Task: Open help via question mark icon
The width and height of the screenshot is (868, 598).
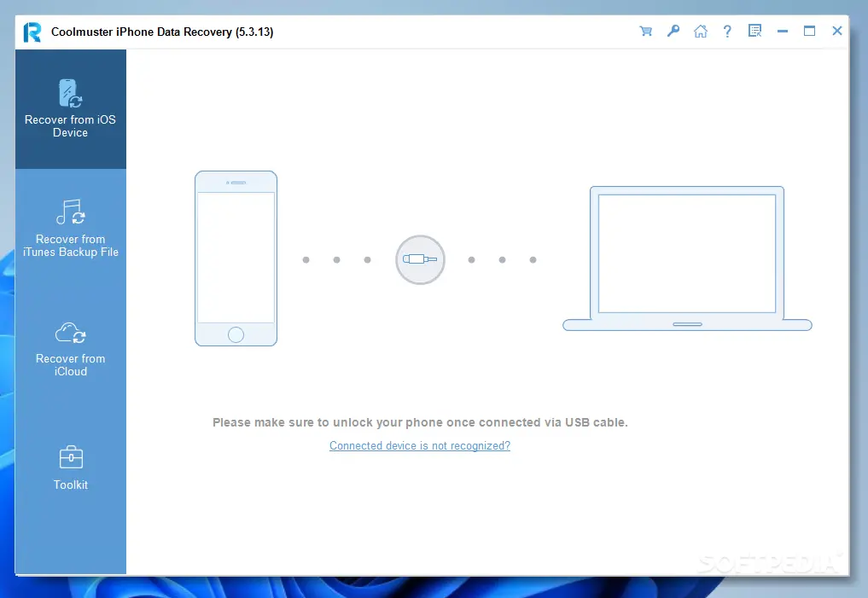Action: (727, 31)
